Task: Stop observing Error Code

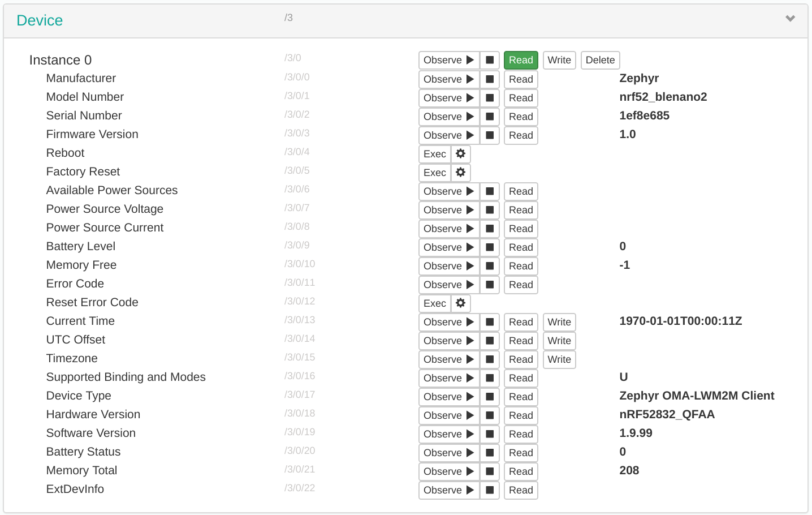Action: tap(490, 285)
